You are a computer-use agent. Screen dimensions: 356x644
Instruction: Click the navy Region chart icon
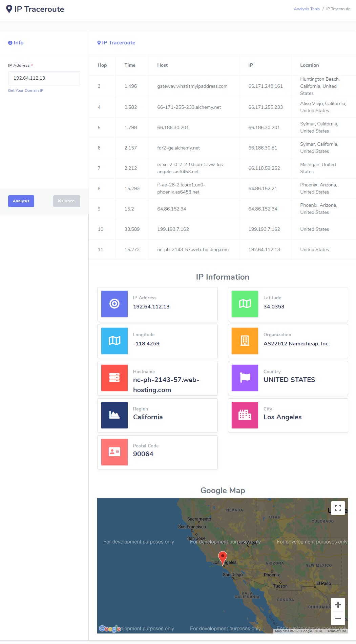click(x=114, y=415)
